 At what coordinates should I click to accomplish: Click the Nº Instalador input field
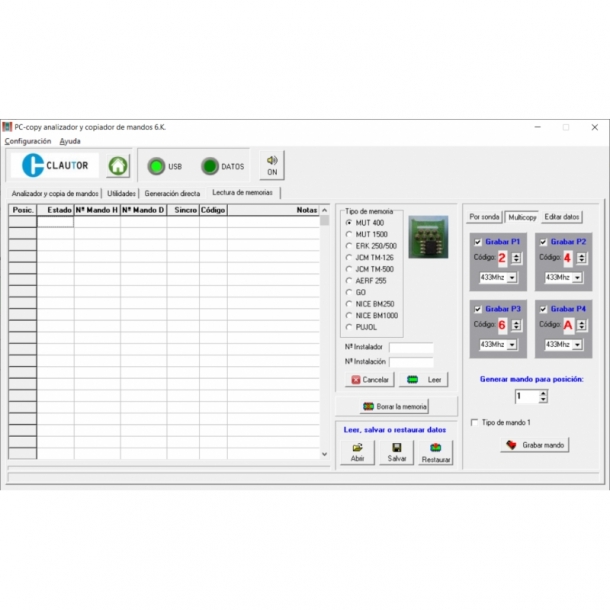pyautogui.click(x=411, y=347)
